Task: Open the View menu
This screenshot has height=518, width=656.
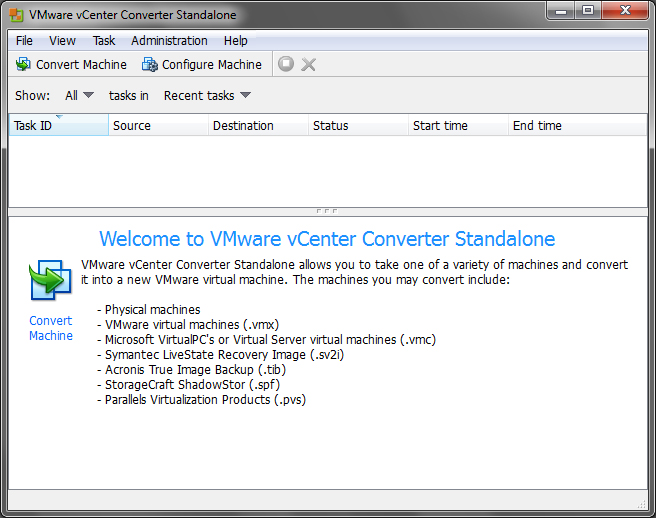Action: pyautogui.click(x=62, y=41)
